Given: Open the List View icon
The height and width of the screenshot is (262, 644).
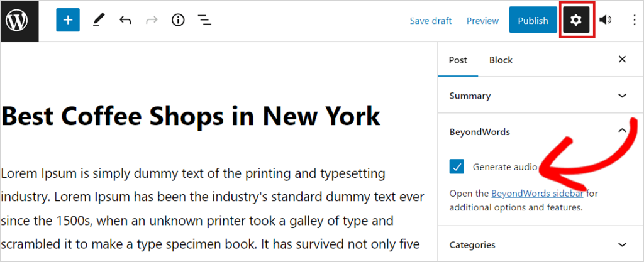Looking at the screenshot, I should [204, 21].
